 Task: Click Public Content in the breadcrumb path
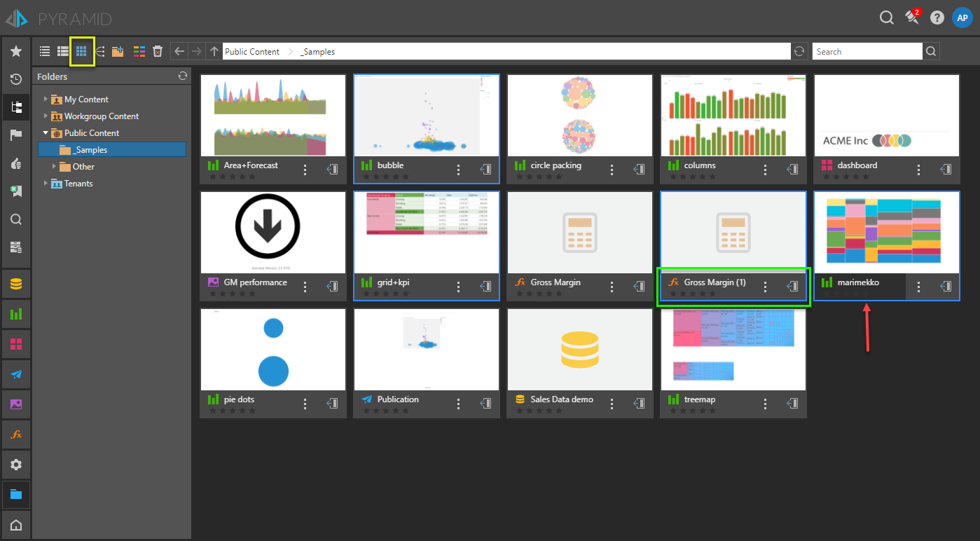(x=251, y=52)
